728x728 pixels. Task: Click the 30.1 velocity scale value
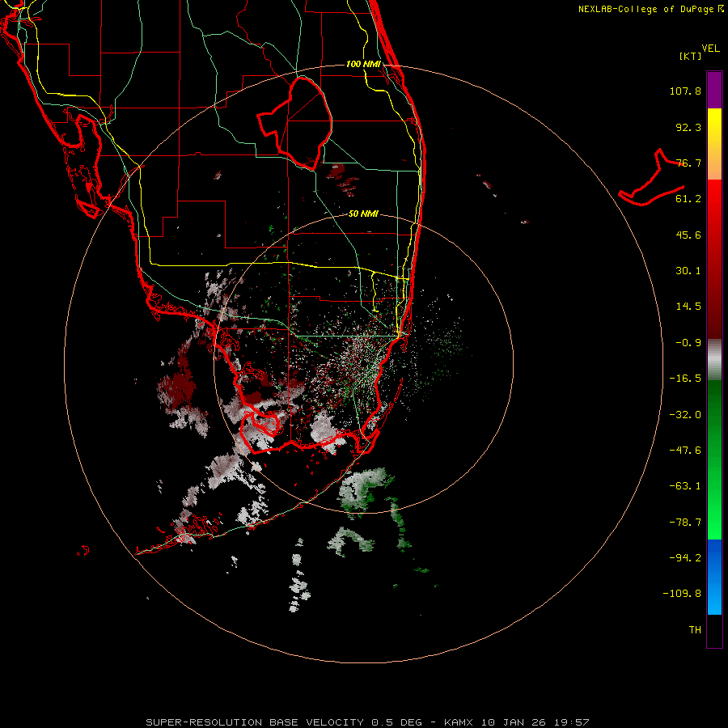click(688, 271)
